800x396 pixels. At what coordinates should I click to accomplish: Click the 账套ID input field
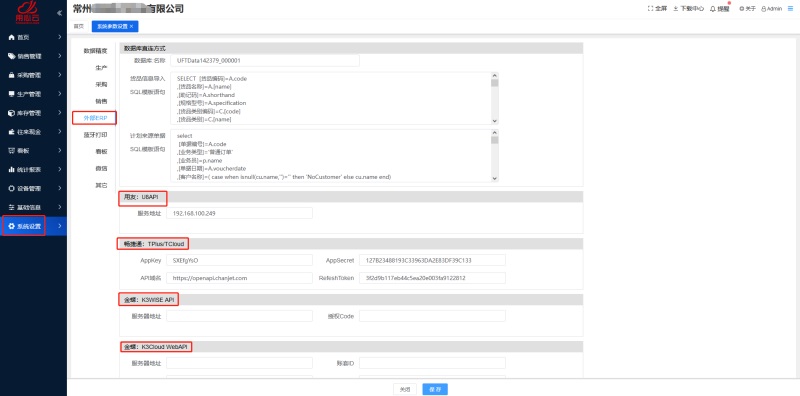pos(432,363)
